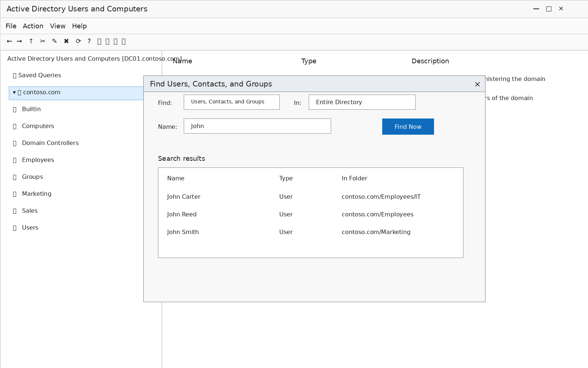This screenshot has height=368, width=588.
Task: Click the Forward arrow in the toolbar
Action: coord(19,41)
